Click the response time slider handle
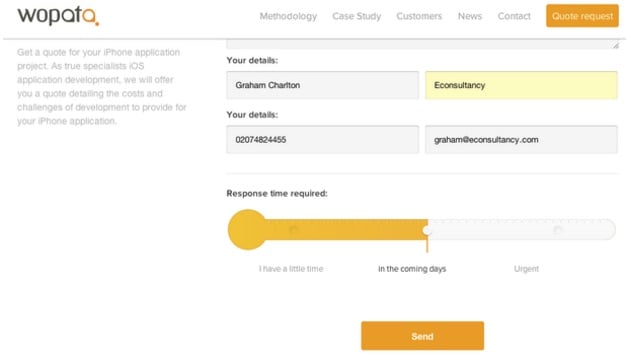The width and height of the screenshot is (643, 364). (x=427, y=231)
